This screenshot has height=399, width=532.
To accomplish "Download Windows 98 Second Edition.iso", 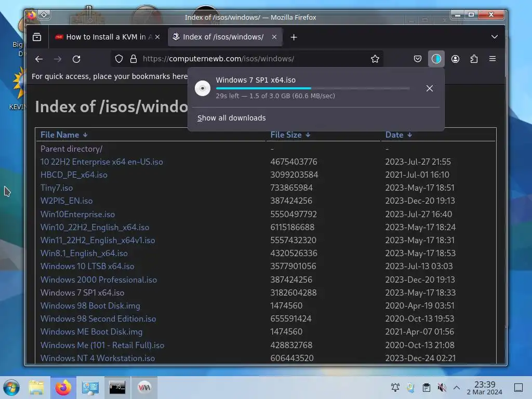I will (x=98, y=319).
